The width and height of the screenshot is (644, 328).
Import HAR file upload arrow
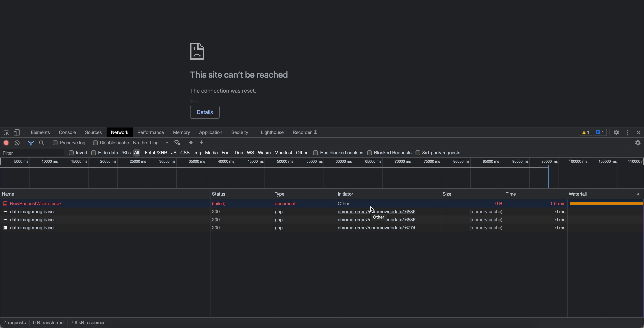[x=191, y=143]
